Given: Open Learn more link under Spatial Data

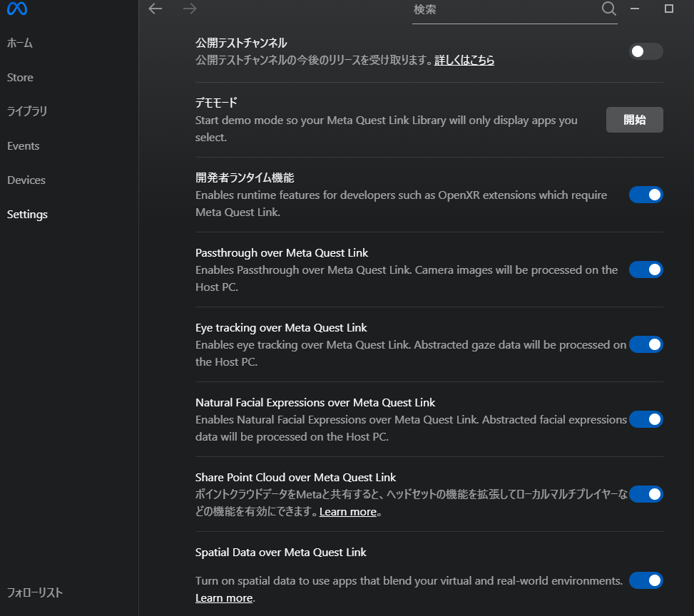Looking at the screenshot, I should [x=224, y=598].
